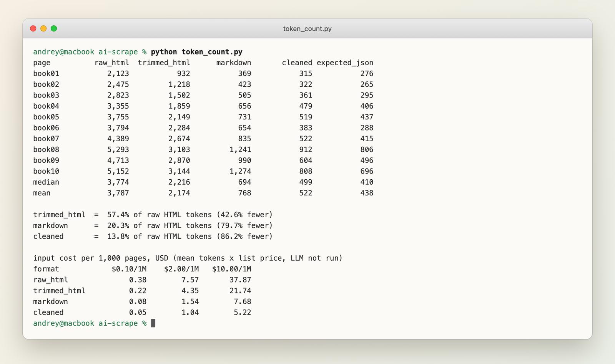
Task: Click the 'book06' row label
Action: 46,127
